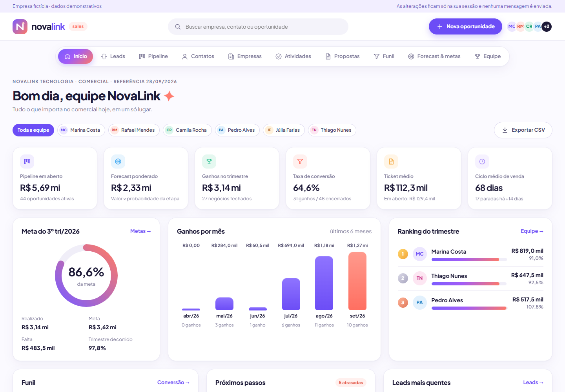Switch to the Empresas tab
Screen dimensions: 565x392
point(245,56)
